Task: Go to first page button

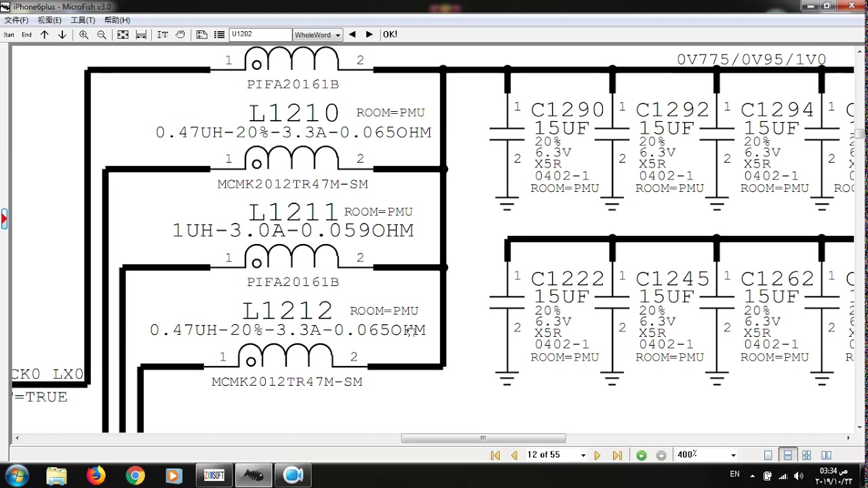Action: (495, 455)
